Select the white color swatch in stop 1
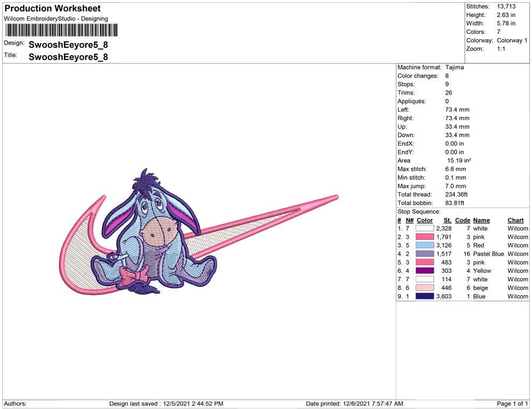This screenshot has width=532, height=409. tap(425, 229)
